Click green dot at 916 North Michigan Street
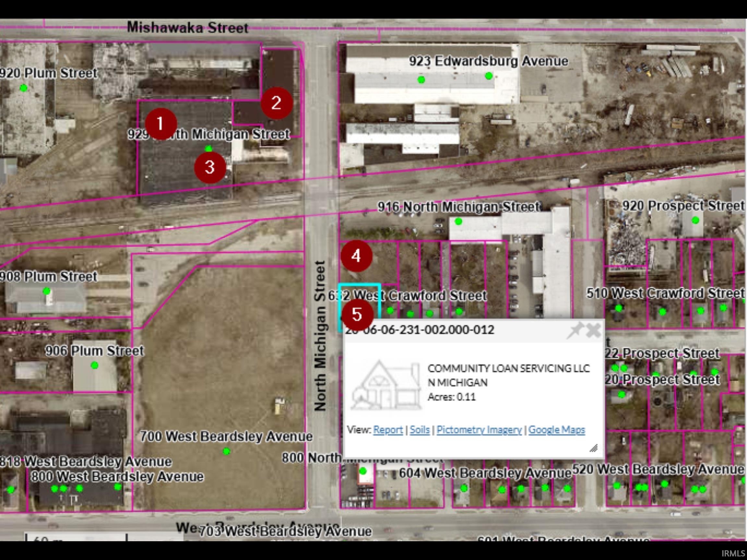This screenshot has width=747, height=560. [x=458, y=221]
